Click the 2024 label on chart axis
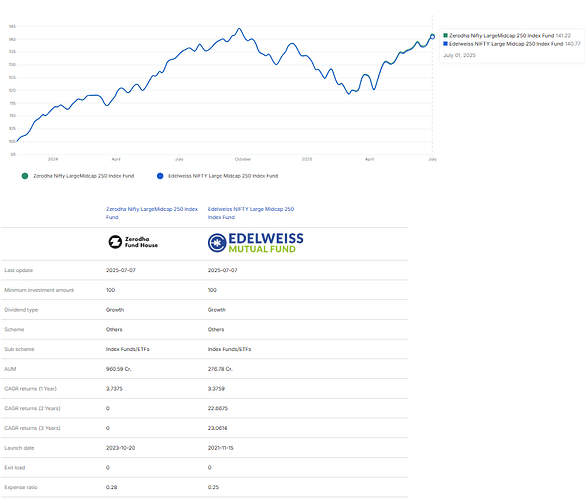 tap(53, 159)
